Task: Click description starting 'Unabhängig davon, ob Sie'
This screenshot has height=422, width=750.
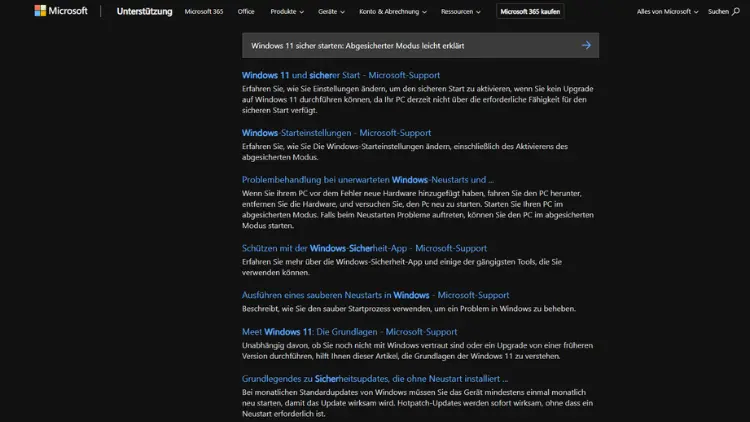Action: tap(417, 351)
